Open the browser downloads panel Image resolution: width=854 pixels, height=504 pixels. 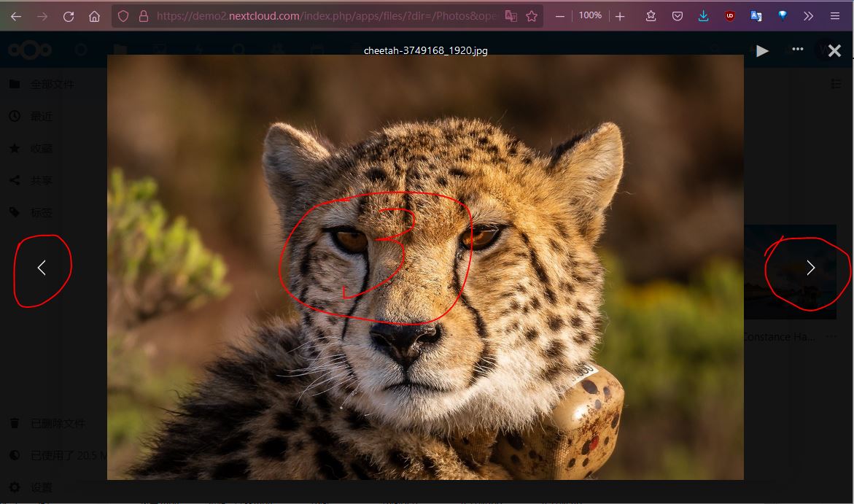703,16
